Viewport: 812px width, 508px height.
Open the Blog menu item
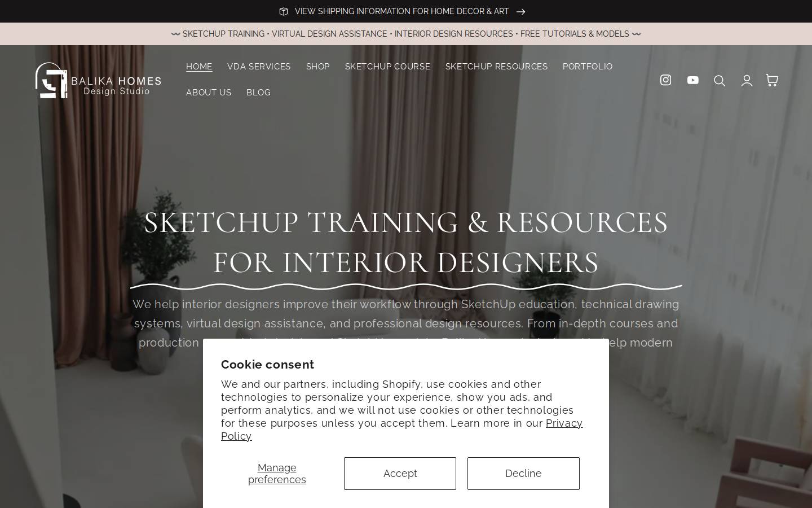point(258,93)
